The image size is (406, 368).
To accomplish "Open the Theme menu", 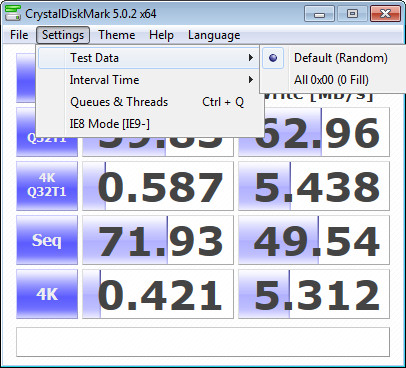I will (117, 35).
